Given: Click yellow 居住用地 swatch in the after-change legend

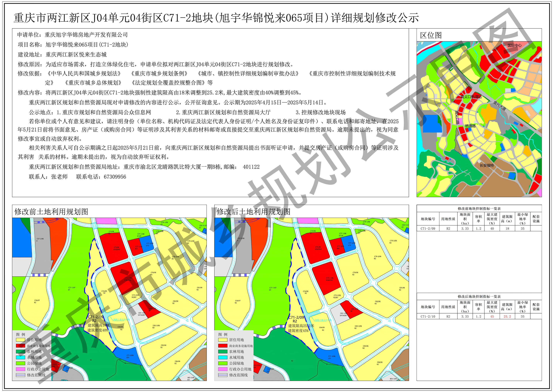Looking at the screenshot, I should (x=223, y=340).
